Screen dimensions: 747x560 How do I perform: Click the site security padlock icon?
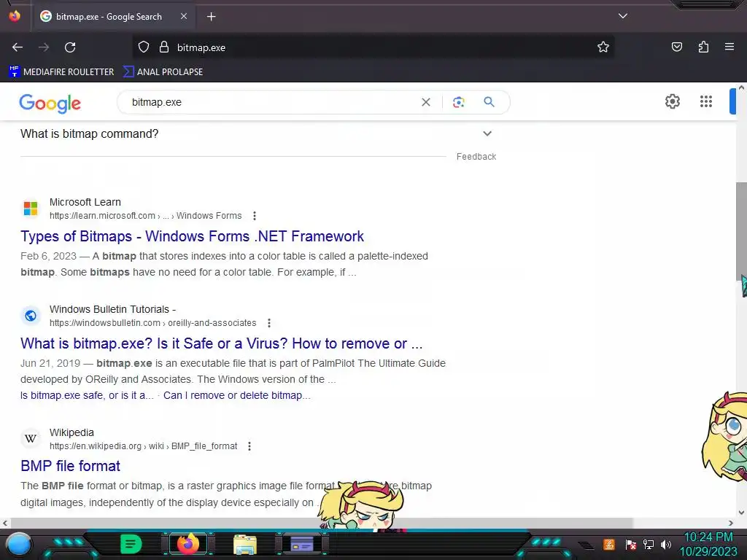tap(164, 47)
